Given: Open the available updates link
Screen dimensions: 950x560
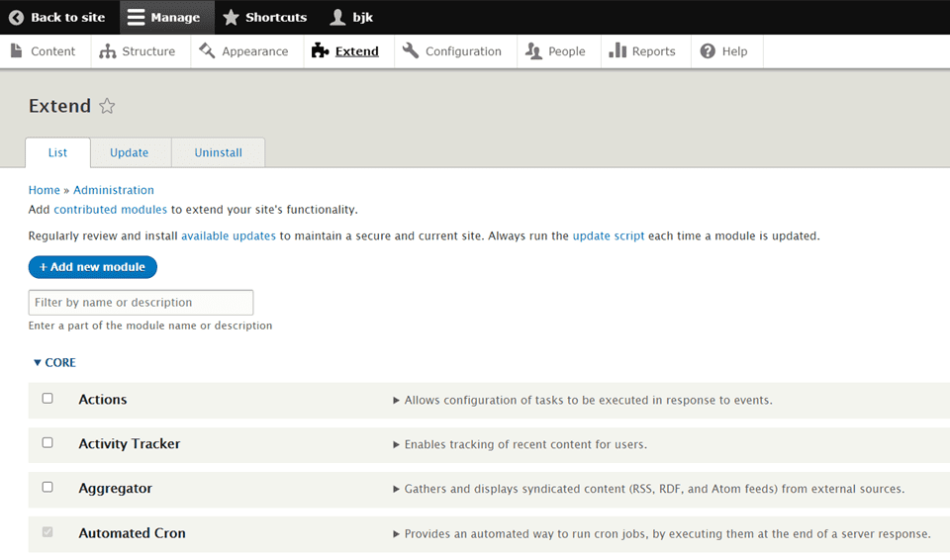Looking at the screenshot, I should pyautogui.click(x=229, y=235).
